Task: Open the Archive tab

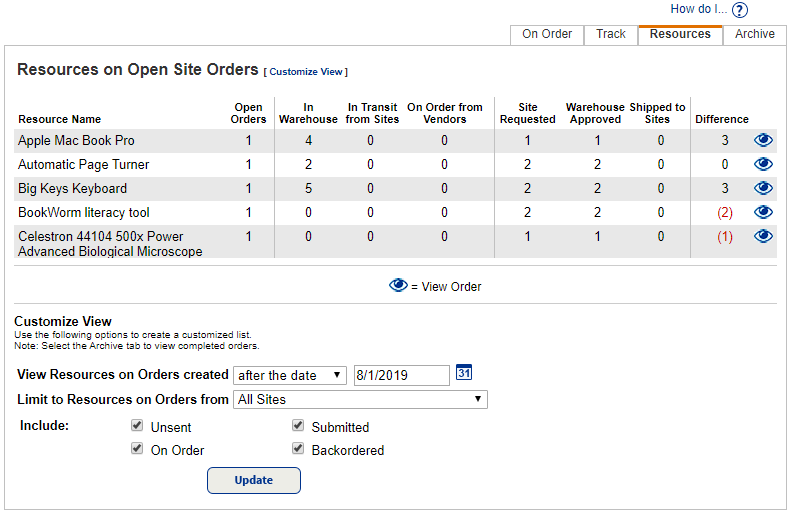Action: tap(755, 34)
